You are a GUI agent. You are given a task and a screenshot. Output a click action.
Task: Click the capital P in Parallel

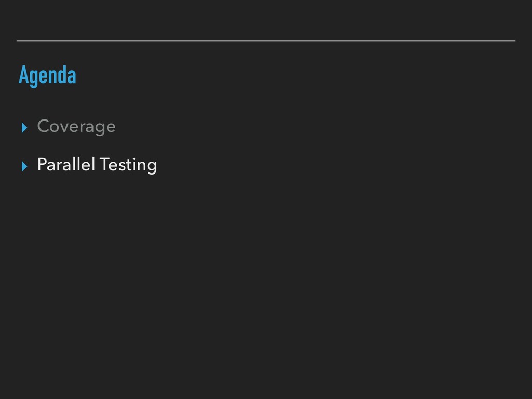tap(42, 164)
